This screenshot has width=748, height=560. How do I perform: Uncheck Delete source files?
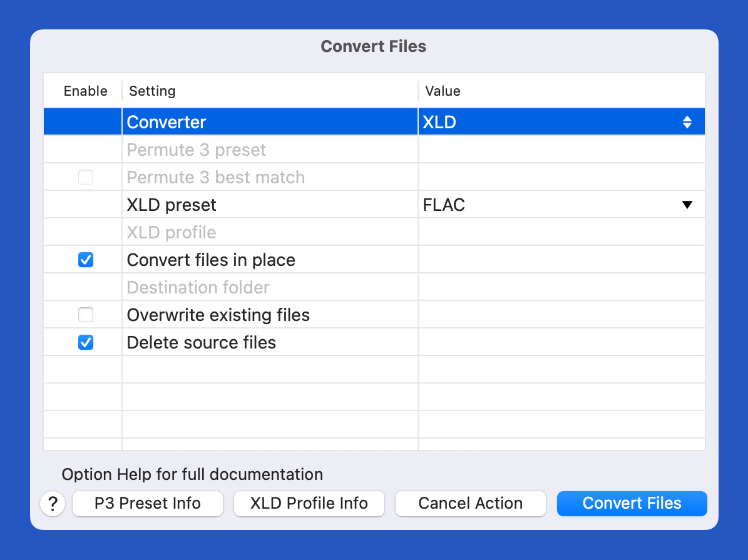click(x=86, y=342)
